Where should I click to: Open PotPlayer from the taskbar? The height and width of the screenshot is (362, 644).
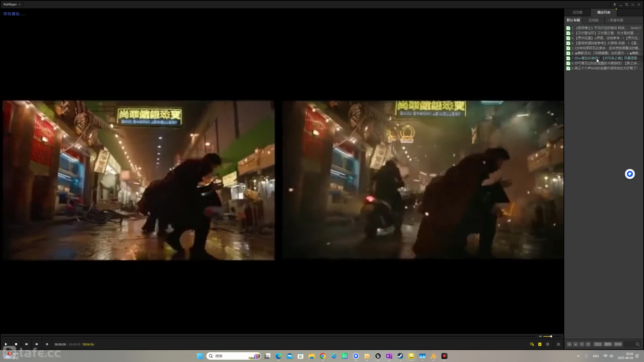411,356
